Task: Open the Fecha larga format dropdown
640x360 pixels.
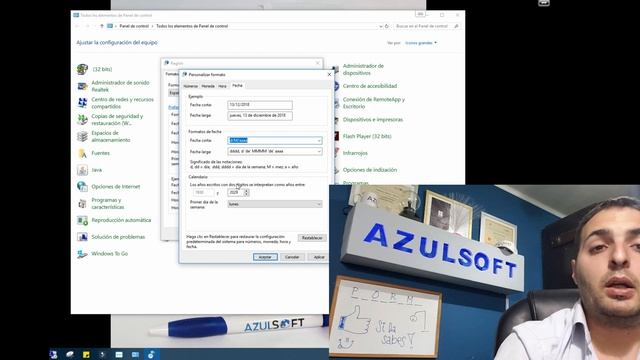Action: (319, 151)
